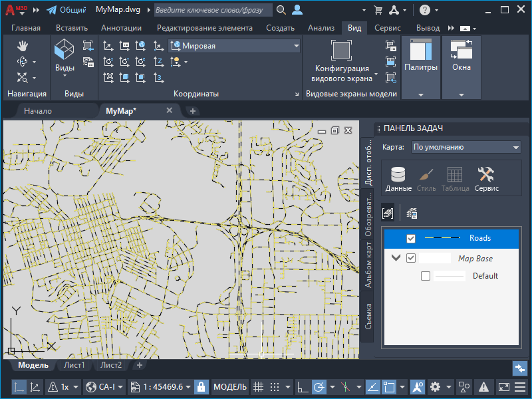This screenshot has width=532, height=399.
Task: Open the Данные data connection tool
Action: 398,178
